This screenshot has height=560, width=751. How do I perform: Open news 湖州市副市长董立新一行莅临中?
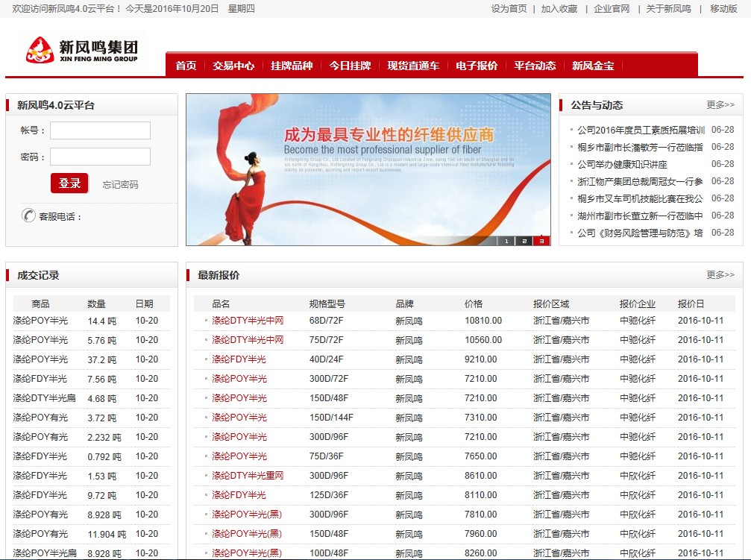pyautogui.click(x=640, y=216)
